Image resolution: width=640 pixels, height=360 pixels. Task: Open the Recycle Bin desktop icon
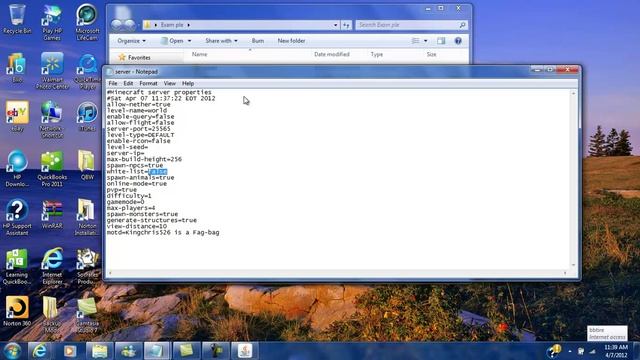pos(17,18)
